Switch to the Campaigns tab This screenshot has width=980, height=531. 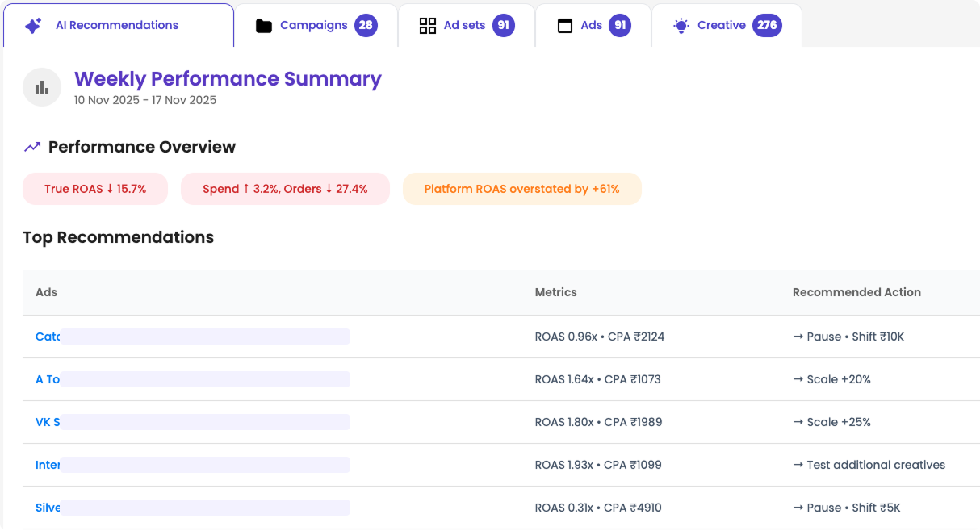click(313, 25)
